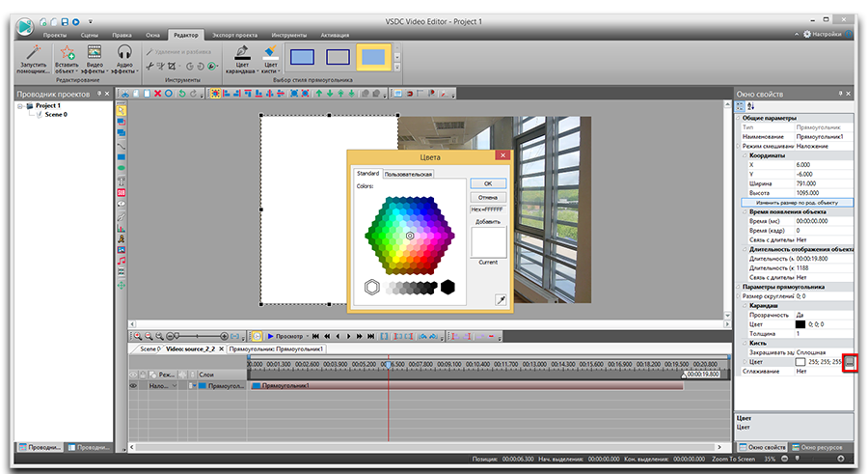Move object up with green arrow
The image size is (868, 474).
[x=319, y=94]
